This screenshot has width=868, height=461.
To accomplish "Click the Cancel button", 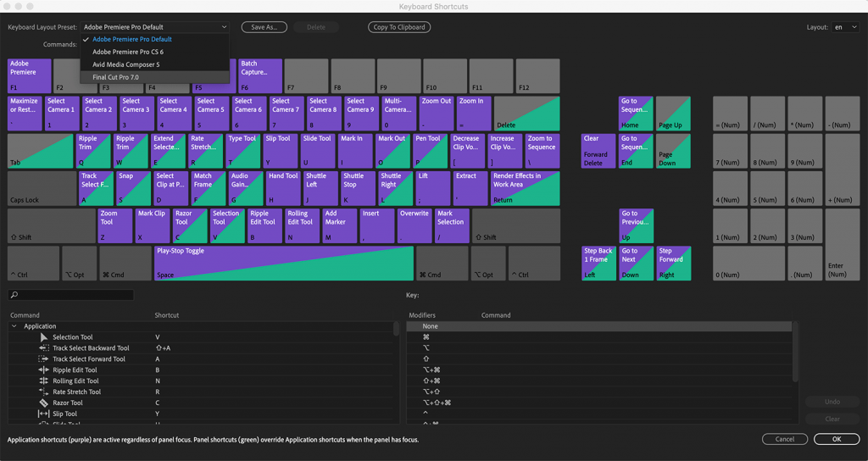I will pyautogui.click(x=784, y=439).
